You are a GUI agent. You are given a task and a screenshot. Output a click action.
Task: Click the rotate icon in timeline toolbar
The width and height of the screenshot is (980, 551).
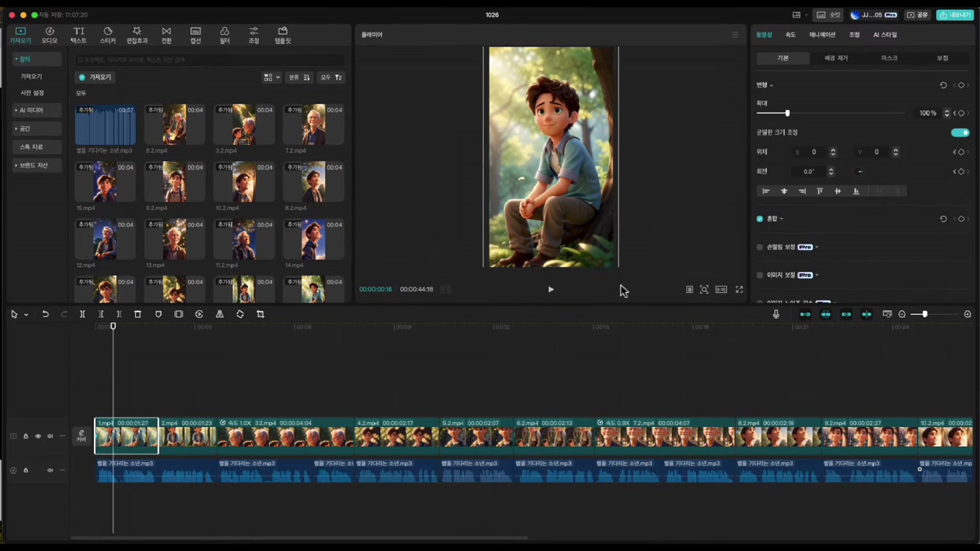pyautogui.click(x=240, y=314)
